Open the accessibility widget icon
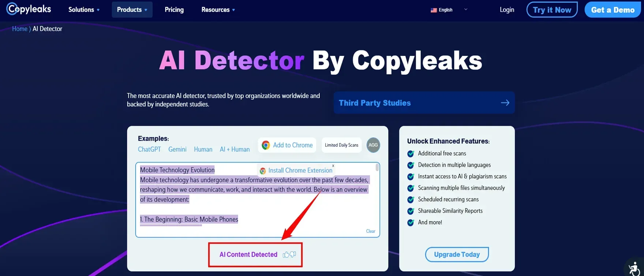Screen dimensions: 644x276 click(634, 268)
